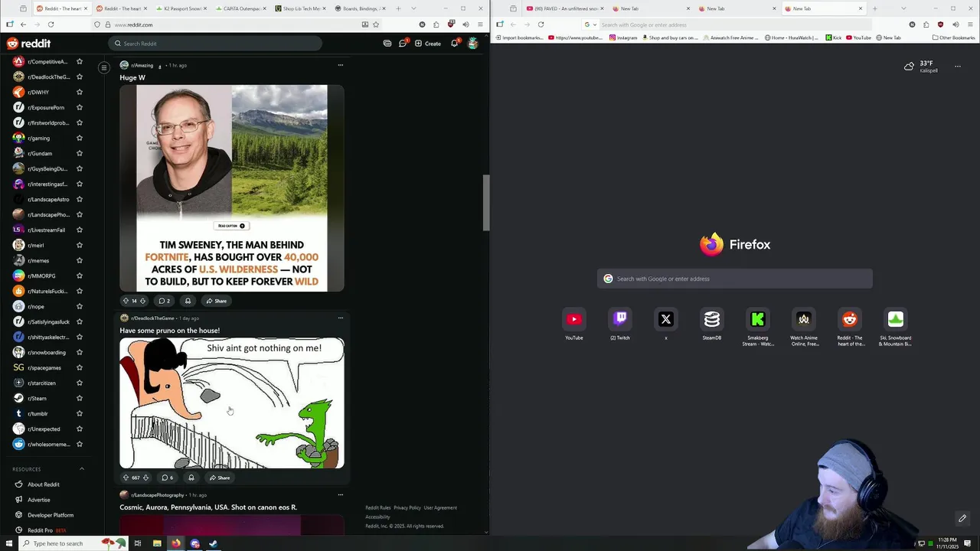Image resolution: width=980 pixels, height=551 pixels.
Task: Open weather widget three-dot menu
Action: (957, 67)
